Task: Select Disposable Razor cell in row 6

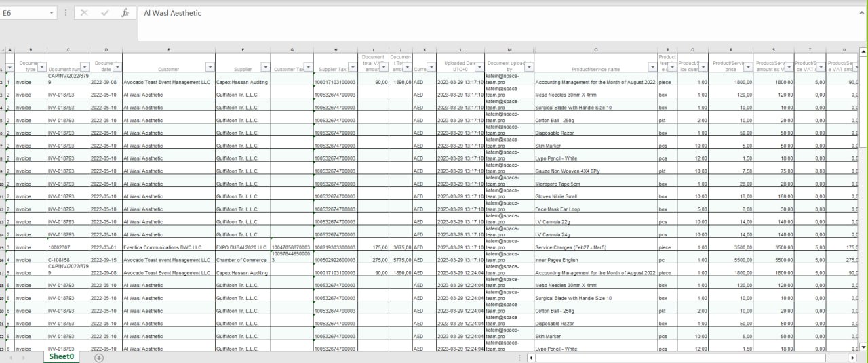Action: coord(595,129)
